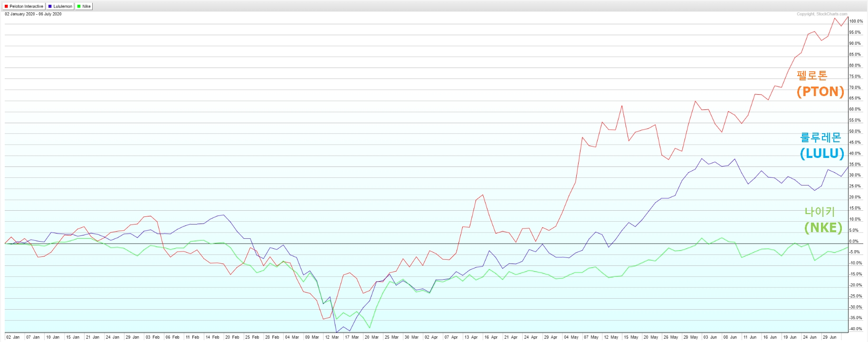Click the 19 Jun x-axis date
Screen dimensions: 868x342
(790, 337)
